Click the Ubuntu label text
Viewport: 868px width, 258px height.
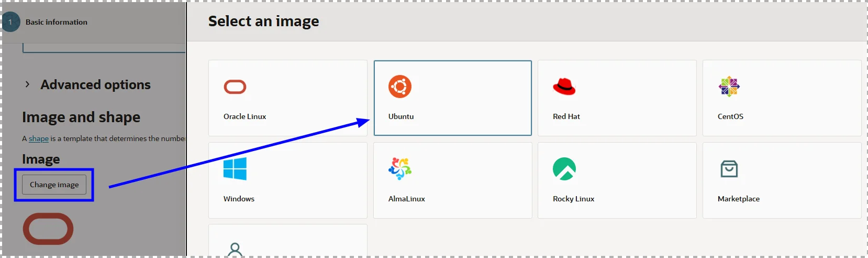[x=401, y=116]
